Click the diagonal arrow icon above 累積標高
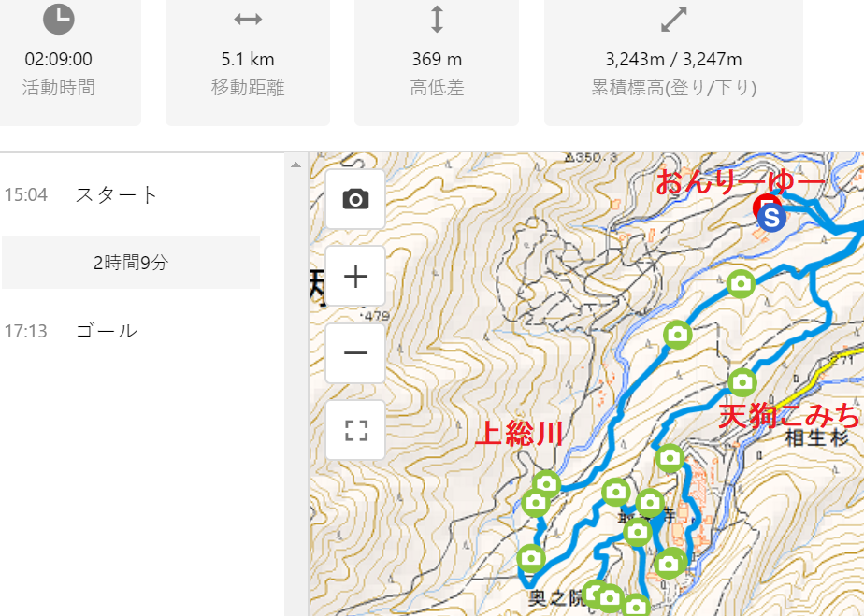 coord(673,20)
